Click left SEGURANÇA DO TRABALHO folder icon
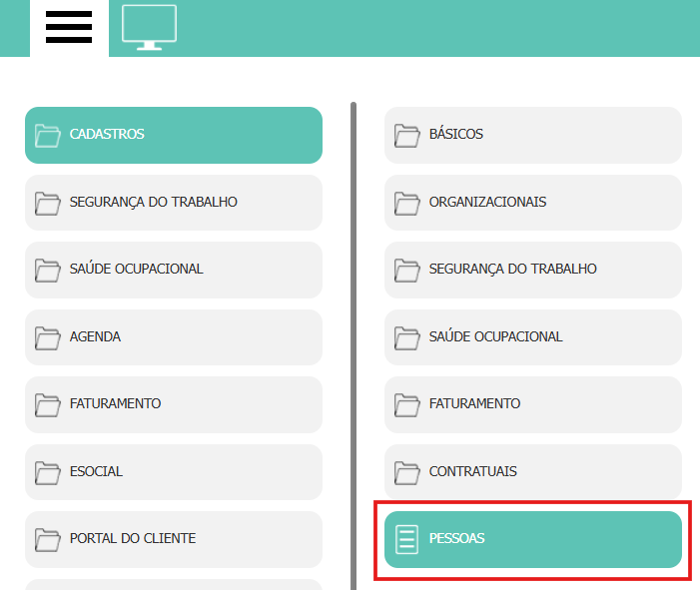The width and height of the screenshot is (700, 590). click(47, 204)
